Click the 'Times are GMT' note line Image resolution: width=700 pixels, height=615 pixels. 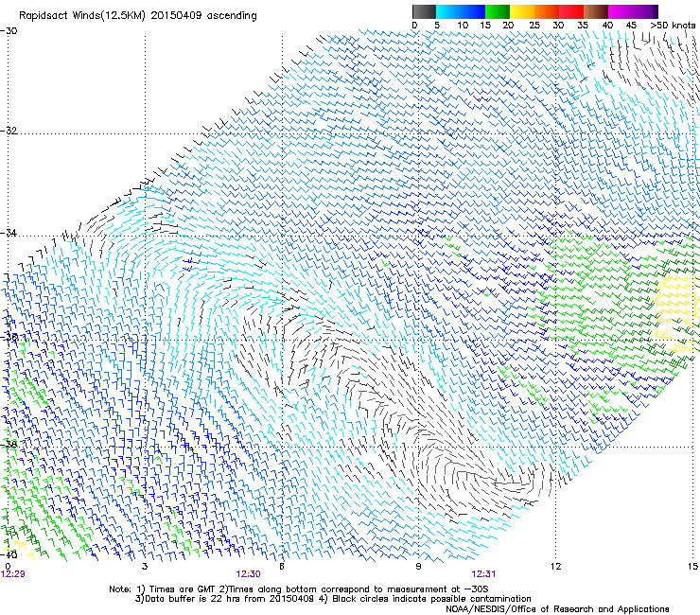299,589
